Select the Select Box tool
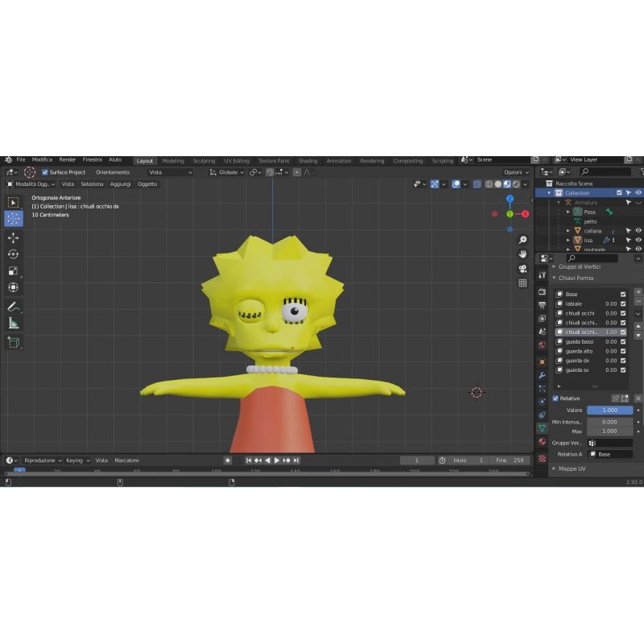 pos(13,203)
